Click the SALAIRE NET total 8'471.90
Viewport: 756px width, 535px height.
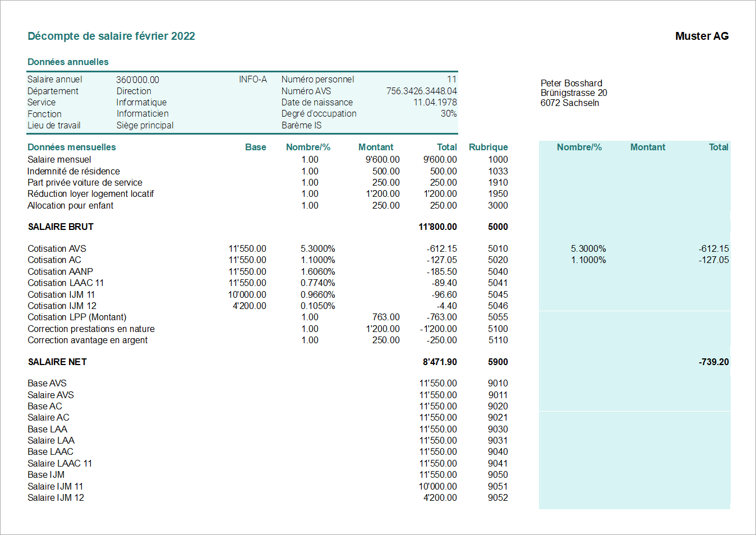(440, 362)
